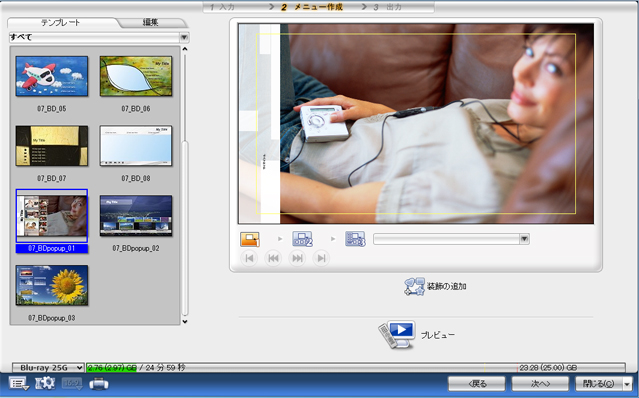Click the 装飾の追加 text label
This screenshot has width=639, height=398.
pos(447,286)
